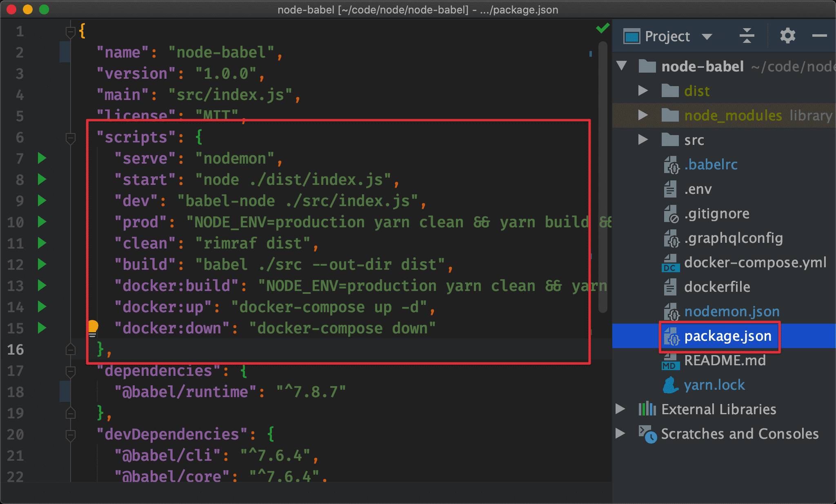Open README.md file
Viewport: 836px width, 504px height.
coord(725,360)
